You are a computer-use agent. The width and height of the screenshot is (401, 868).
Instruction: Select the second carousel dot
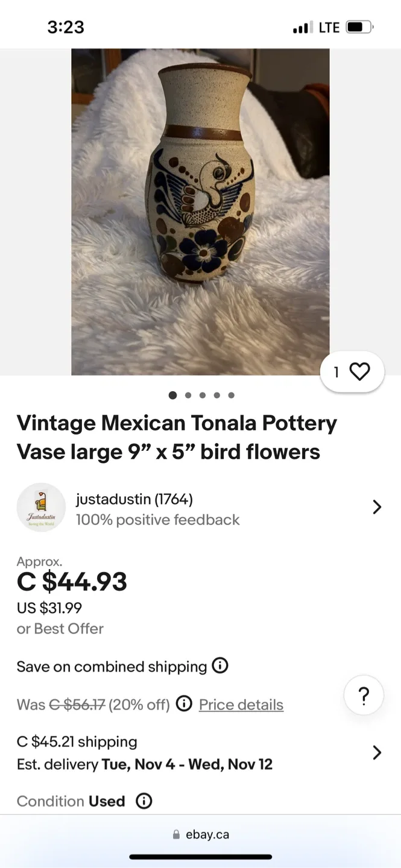188,395
